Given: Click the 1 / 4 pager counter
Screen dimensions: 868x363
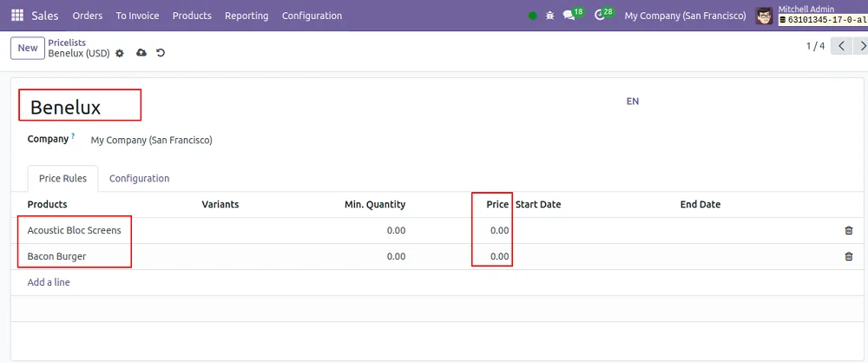Looking at the screenshot, I should (x=815, y=46).
